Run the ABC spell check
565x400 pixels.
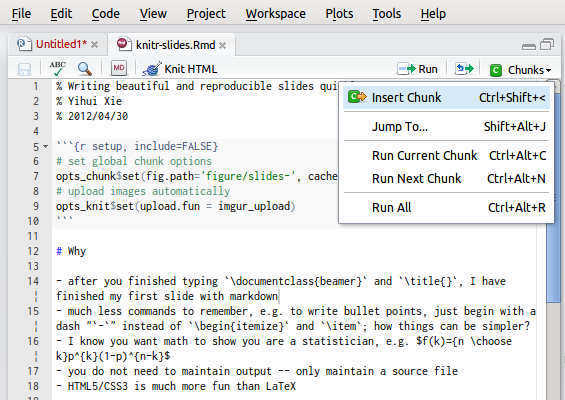[58, 68]
